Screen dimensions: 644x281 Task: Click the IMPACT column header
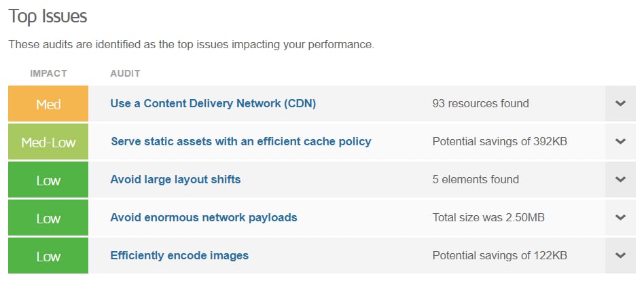pos(48,73)
